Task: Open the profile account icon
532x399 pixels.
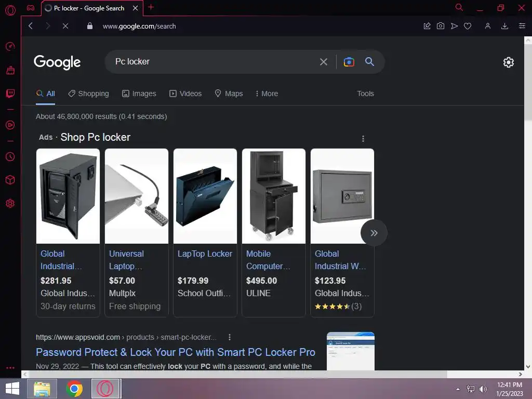Action: click(487, 26)
